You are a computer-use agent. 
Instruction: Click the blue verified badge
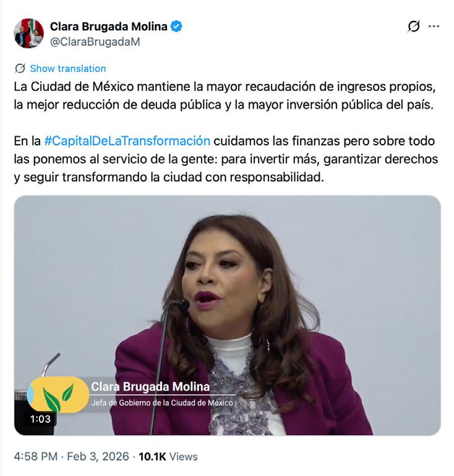click(x=176, y=27)
